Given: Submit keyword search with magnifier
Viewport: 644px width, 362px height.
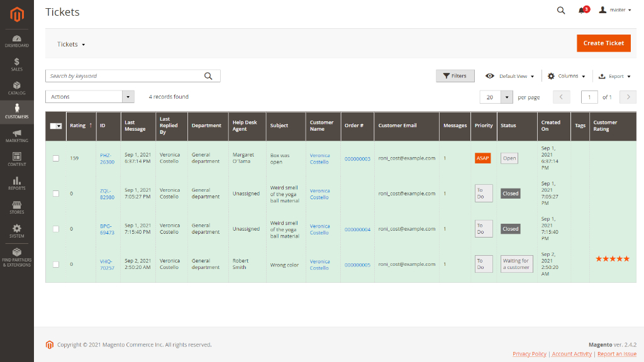Looking at the screenshot, I should click(208, 76).
